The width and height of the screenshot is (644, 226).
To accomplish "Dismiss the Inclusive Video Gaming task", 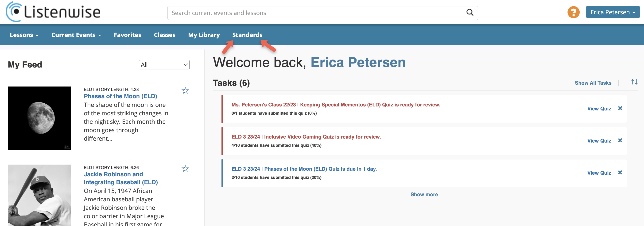I will click(x=620, y=140).
